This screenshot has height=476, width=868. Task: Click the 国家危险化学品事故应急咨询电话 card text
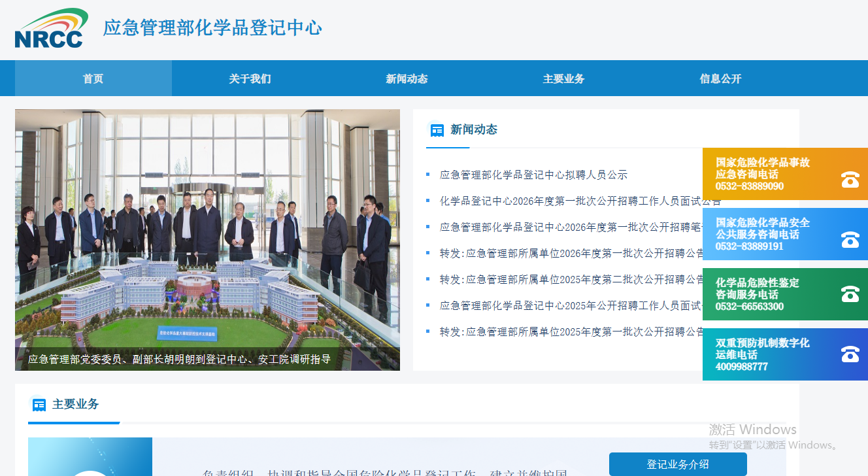coord(763,168)
